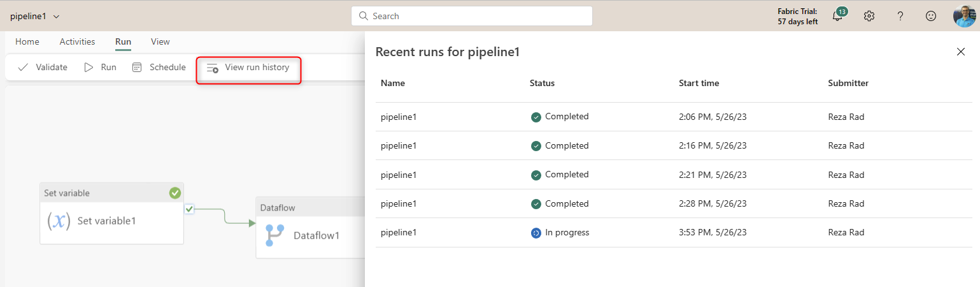Click the help question mark icon

coord(900,17)
